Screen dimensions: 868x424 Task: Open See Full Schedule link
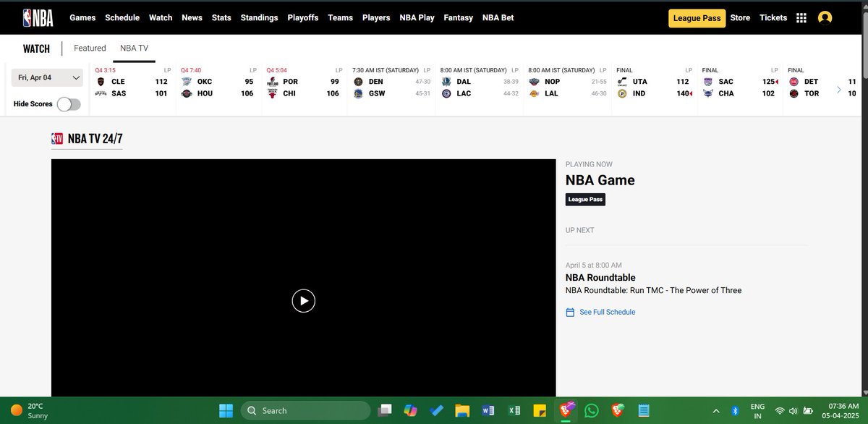tap(607, 313)
